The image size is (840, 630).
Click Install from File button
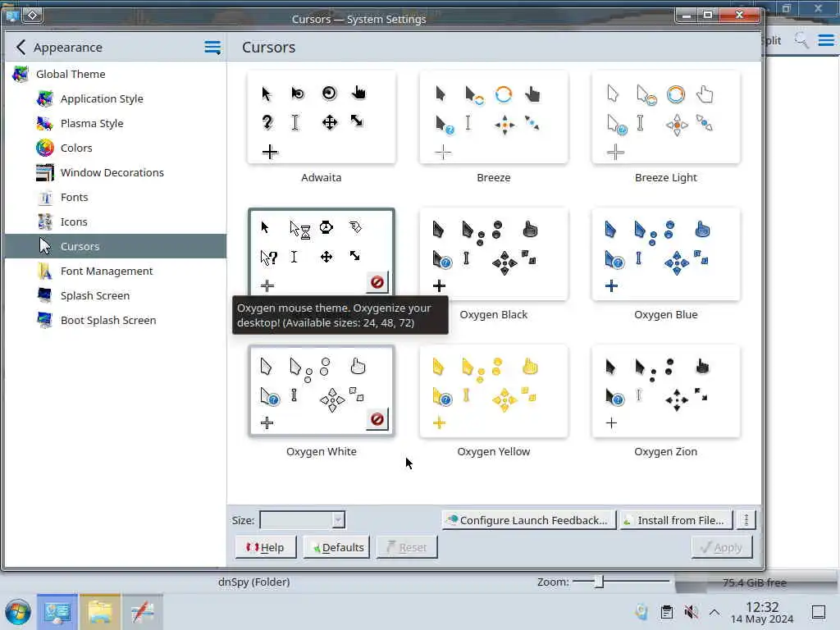(x=675, y=519)
